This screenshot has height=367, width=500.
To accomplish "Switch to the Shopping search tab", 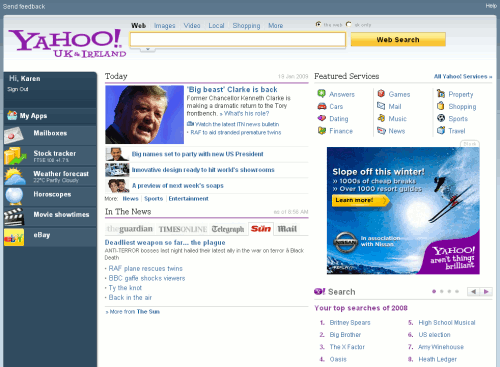I will coord(246,26).
